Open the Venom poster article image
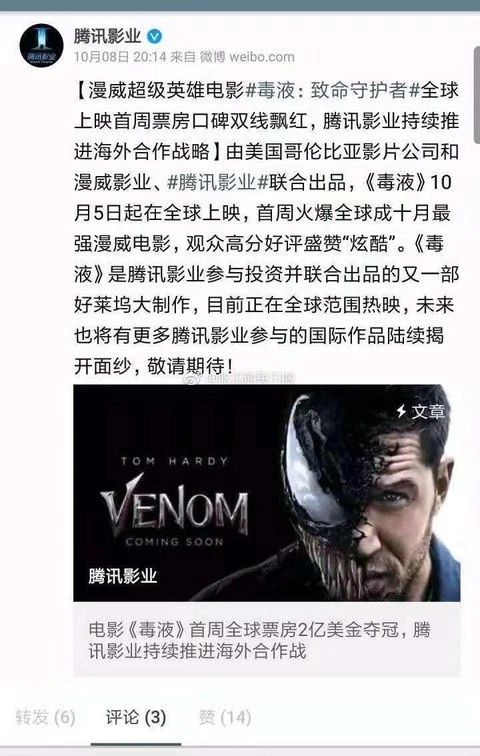Viewport: 480px width, 756px height. click(267, 492)
